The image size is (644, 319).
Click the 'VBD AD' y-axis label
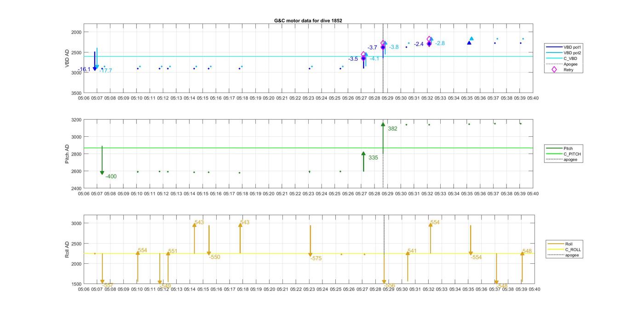[x=67, y=58]
